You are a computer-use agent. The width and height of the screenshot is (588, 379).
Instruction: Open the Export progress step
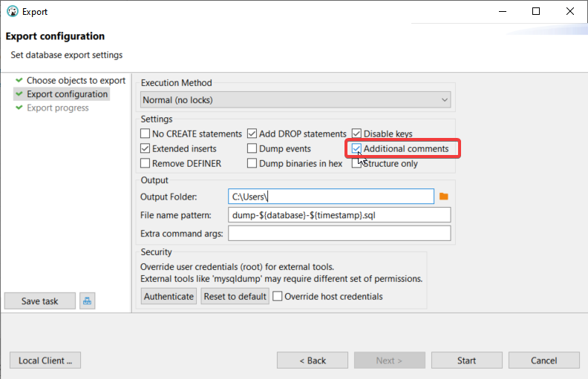58,108
